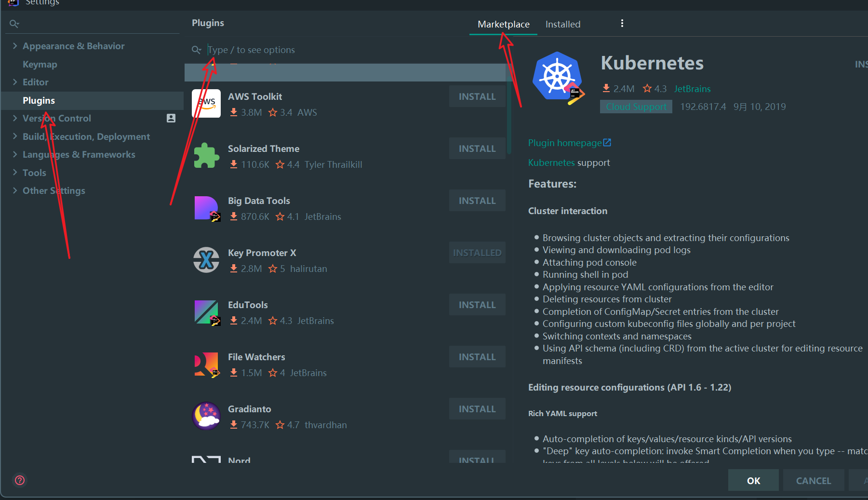Click the Kubernetes logo icon
868x500 pixels.
coord(558,77)
